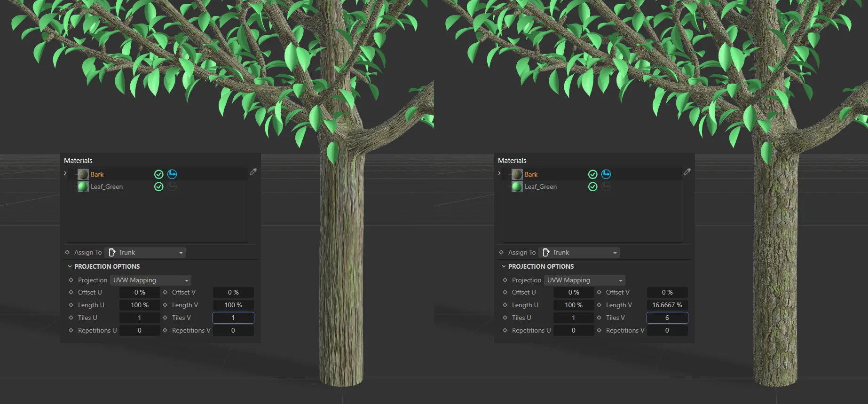Click the Bark material sphere thumbnail in left panel

coord(83,174)
